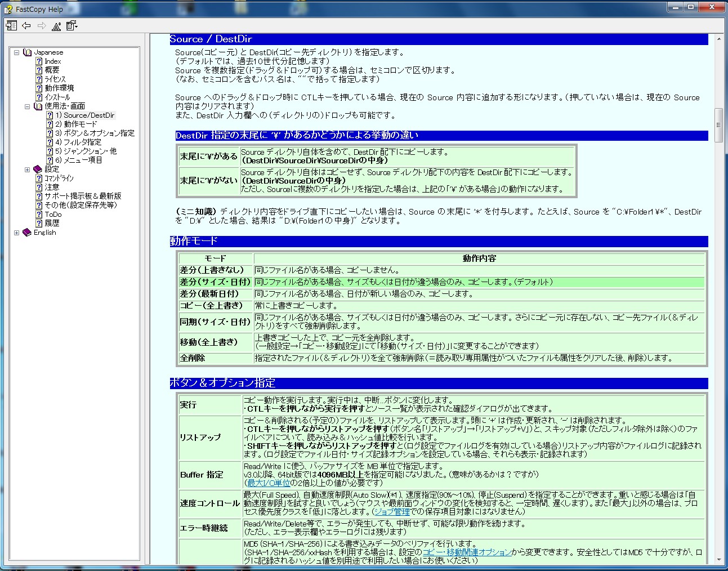The width and height of the screenshot is (728, 571).
Task: Open the 動作環境 topic
Action: (x=59, y=88)
